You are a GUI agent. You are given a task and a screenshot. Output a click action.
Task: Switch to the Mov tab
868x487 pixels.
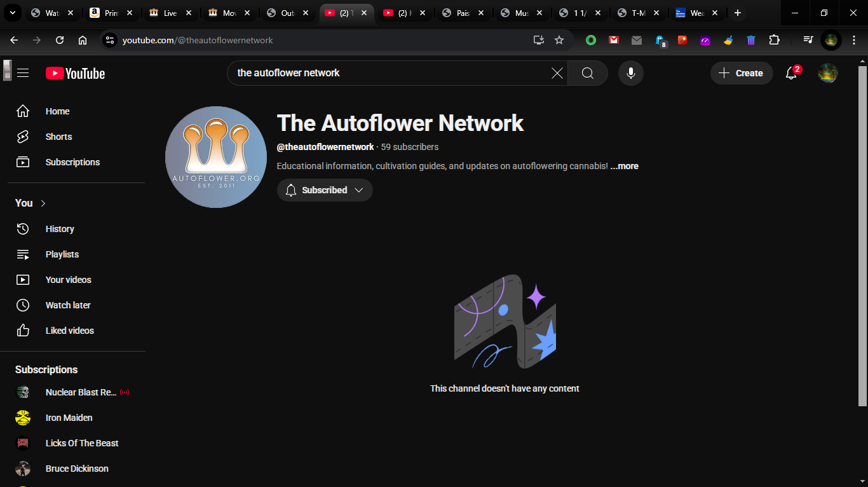(229, 13)
